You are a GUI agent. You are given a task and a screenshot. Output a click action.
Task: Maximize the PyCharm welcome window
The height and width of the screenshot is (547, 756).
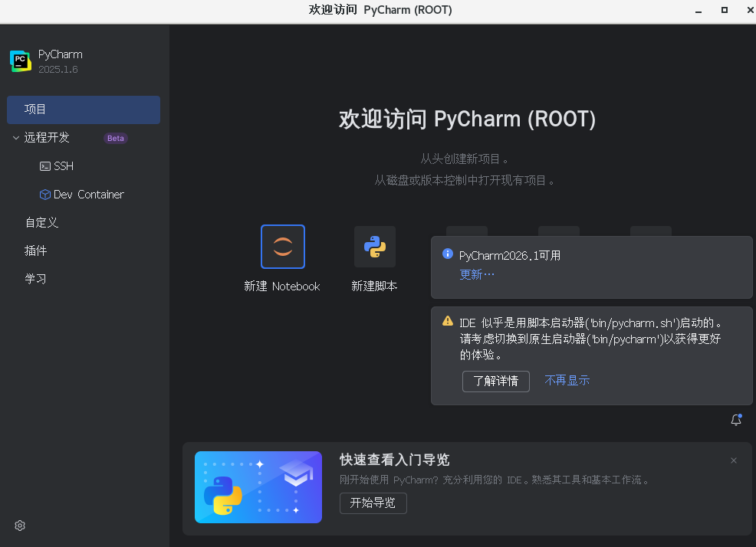pyautogui.click(x=724, y=10)
